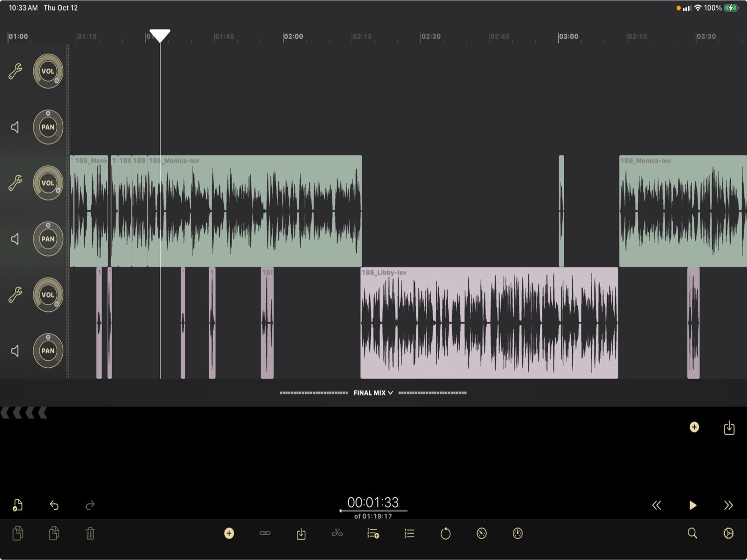Open the project settings gear

click(729, 533)
